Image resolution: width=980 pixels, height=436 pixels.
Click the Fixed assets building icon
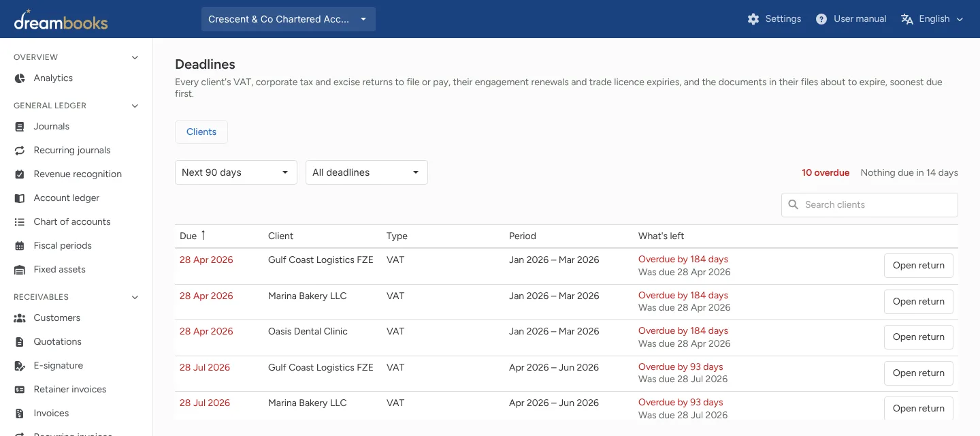tap(20, 270)
